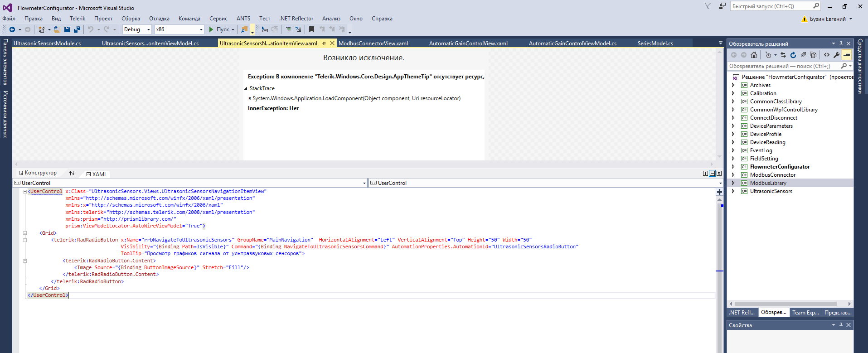Select the FlowmeterConfigurator project

[780, 167]
